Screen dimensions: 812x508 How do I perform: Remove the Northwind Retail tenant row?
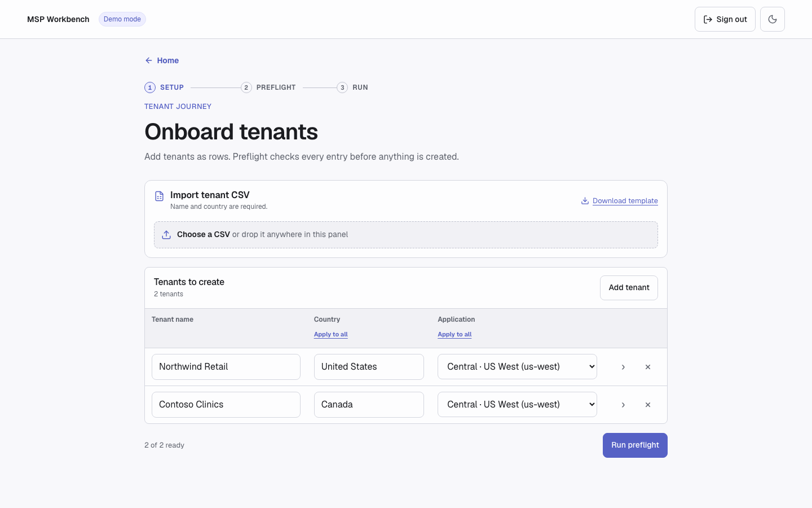[648, 367]
